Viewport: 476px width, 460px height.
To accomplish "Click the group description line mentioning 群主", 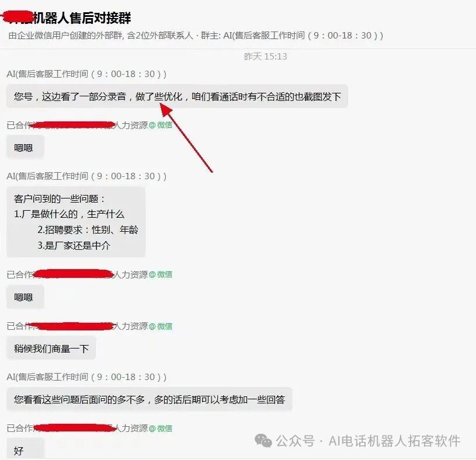I will point(196,36).
